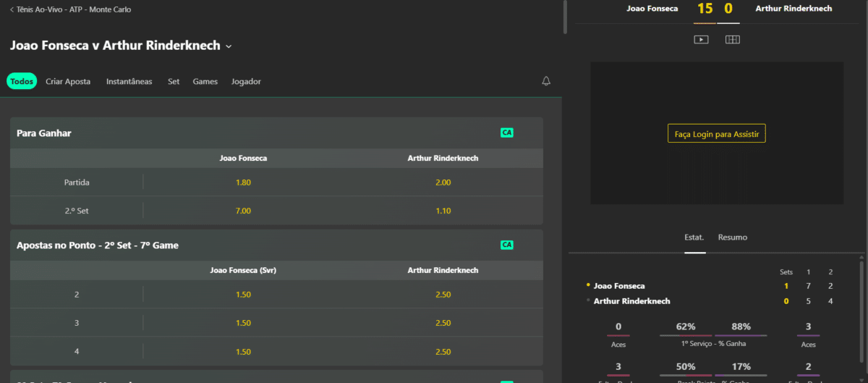Switch to the Set tab
868x383 pixels.
174,82
